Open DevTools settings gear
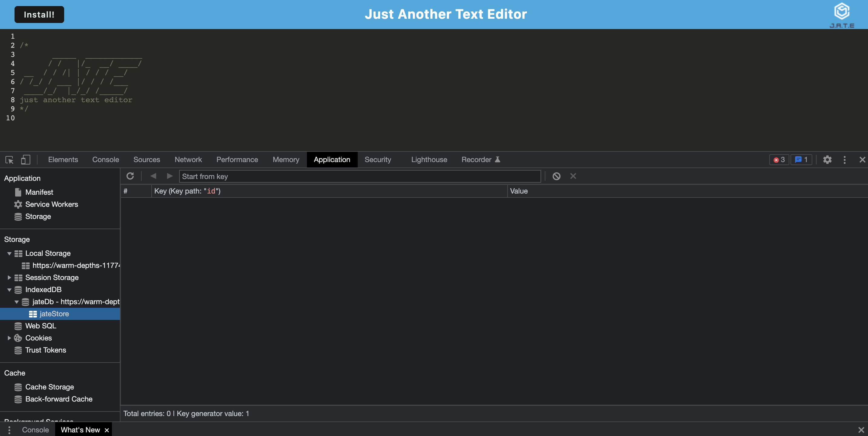This screenshot has width=868, height=436. coord(827,160)
